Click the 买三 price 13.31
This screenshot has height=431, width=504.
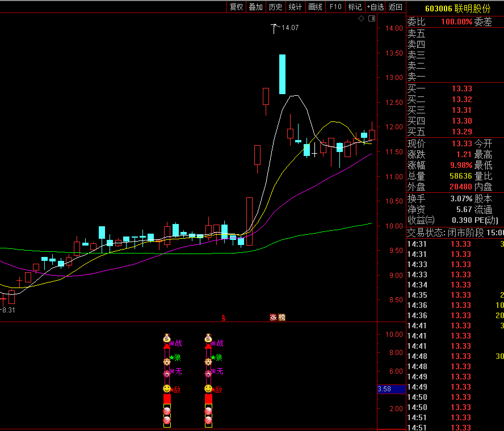tap(462, 110)
